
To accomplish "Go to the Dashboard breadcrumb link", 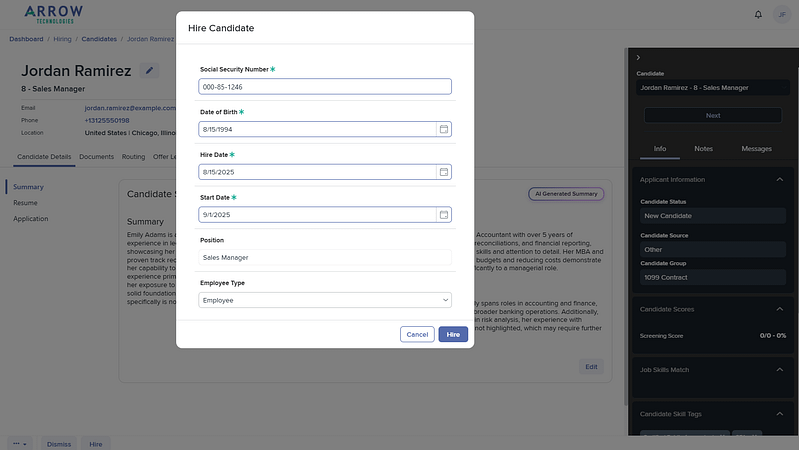I will click(26, 39).
